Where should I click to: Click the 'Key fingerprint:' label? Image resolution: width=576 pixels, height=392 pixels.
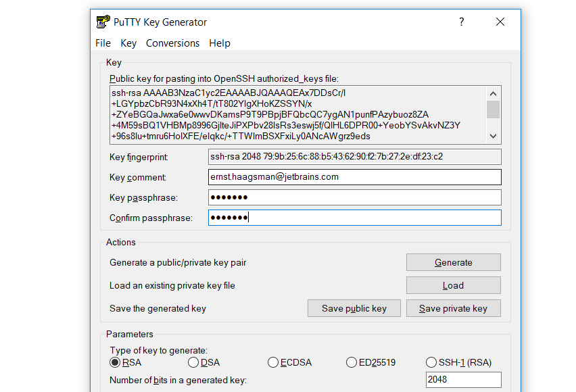coord(139,157)
